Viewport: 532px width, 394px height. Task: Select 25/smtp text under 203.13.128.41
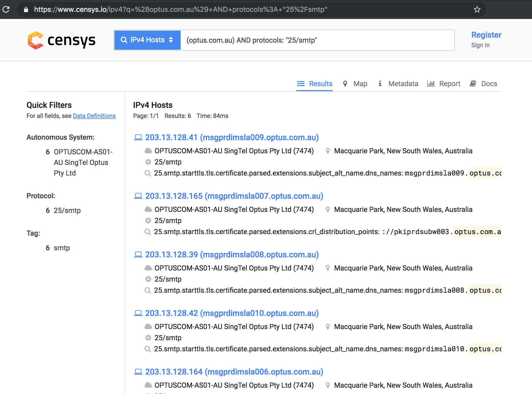coord(168,162)
